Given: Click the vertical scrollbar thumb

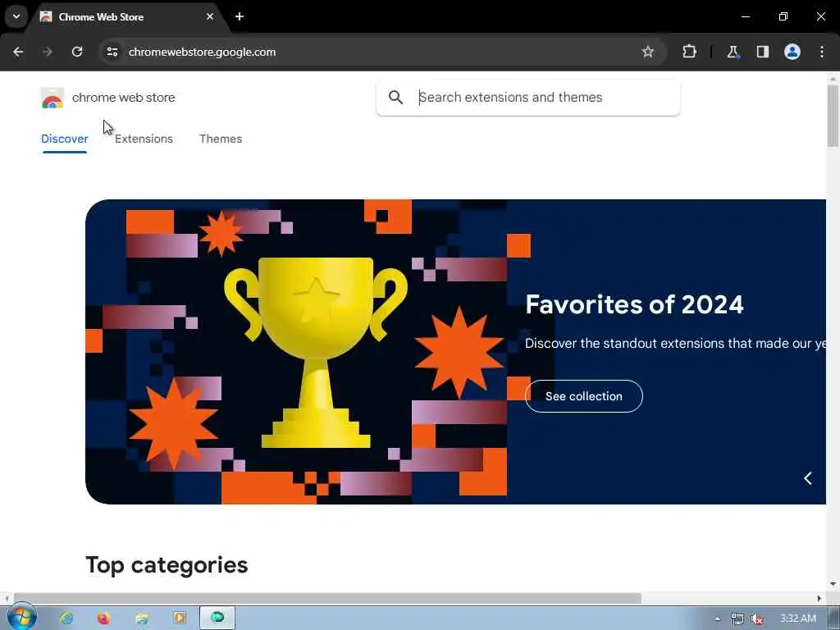Looking at the screenshot, I should tap(833, 116).
